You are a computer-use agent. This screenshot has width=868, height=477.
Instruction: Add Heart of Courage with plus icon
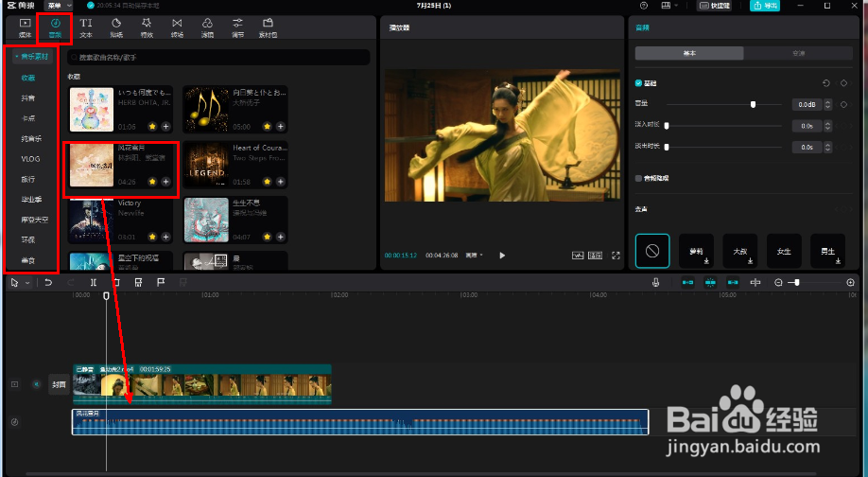pos(281,182)
